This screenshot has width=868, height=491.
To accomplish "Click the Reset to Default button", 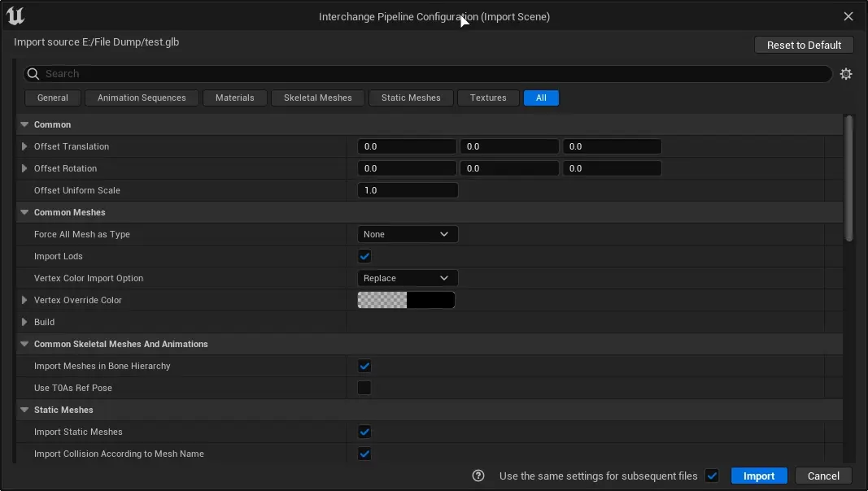I will click(804, 46).
